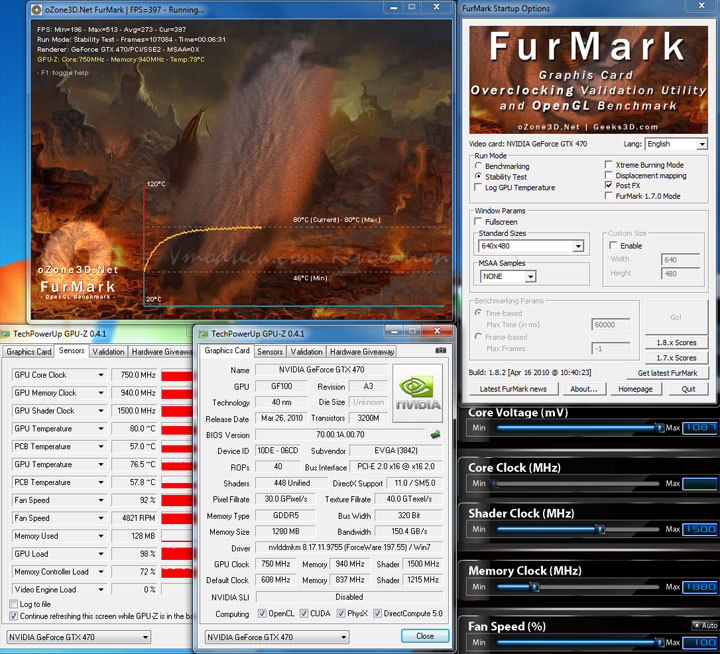
Task: Enable FurMark 1.7.0 Mode
Action: click(608, 196)
